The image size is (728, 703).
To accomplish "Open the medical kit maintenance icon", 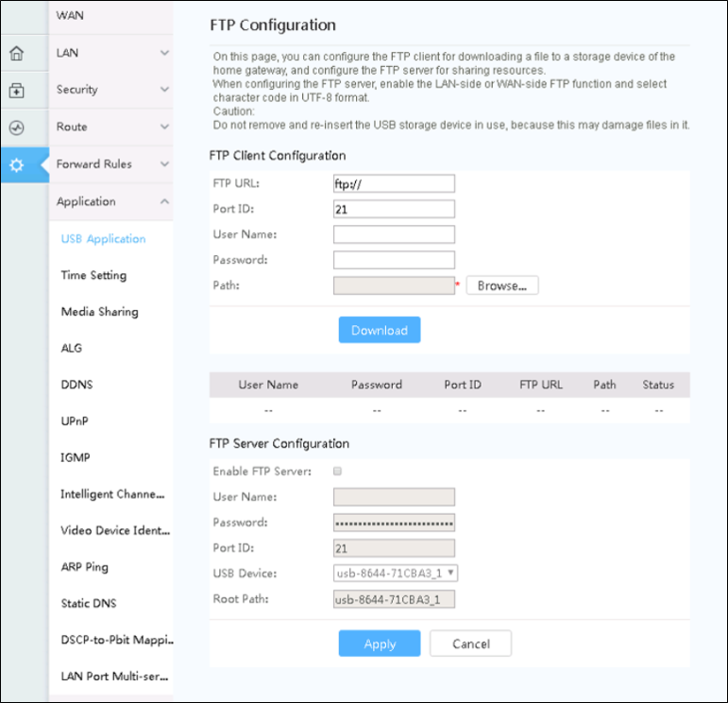I will [x=16, y=91].
